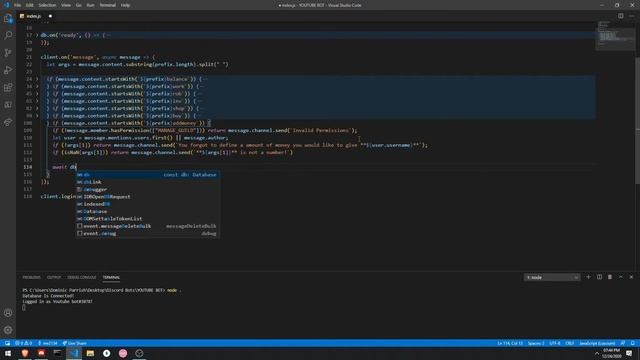
Task: Click JavaScript language mode in status bar
Action: click(x=597, y=343)
